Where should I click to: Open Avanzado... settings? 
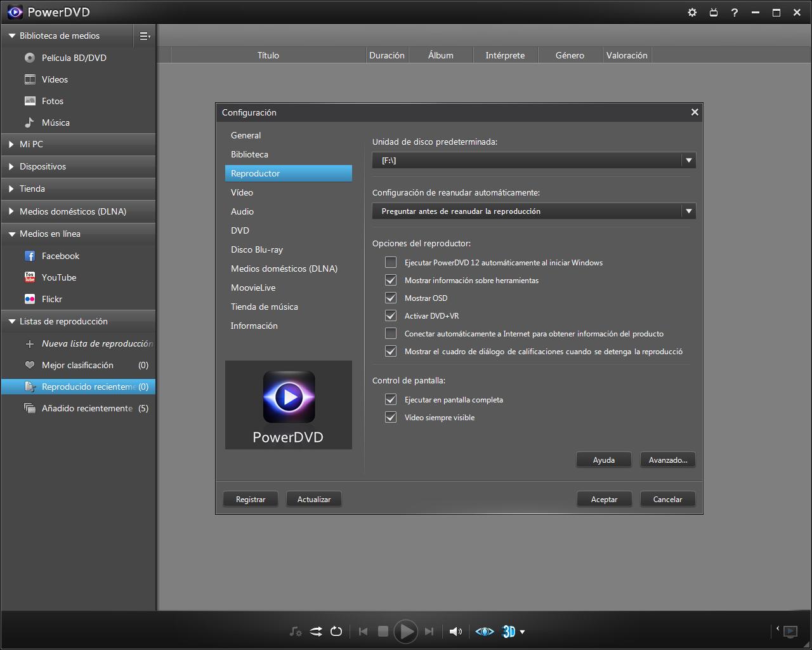pos(668,460)
